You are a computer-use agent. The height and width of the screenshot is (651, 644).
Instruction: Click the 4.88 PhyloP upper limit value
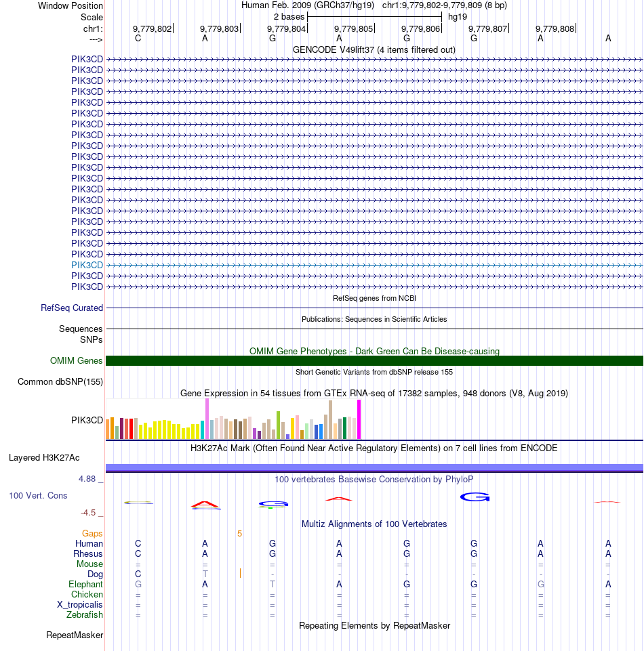point(87,479)
